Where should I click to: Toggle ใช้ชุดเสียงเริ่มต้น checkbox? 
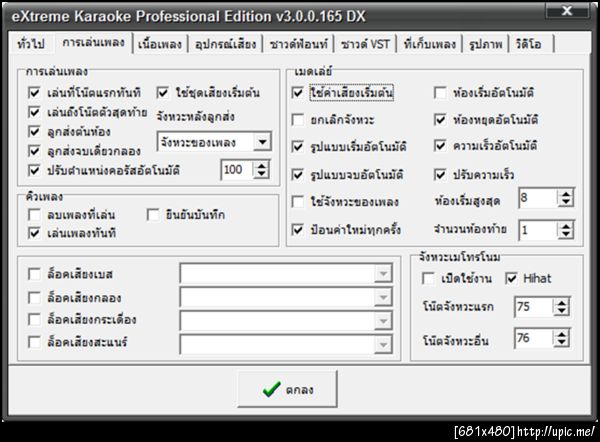[x=163, y=92]
